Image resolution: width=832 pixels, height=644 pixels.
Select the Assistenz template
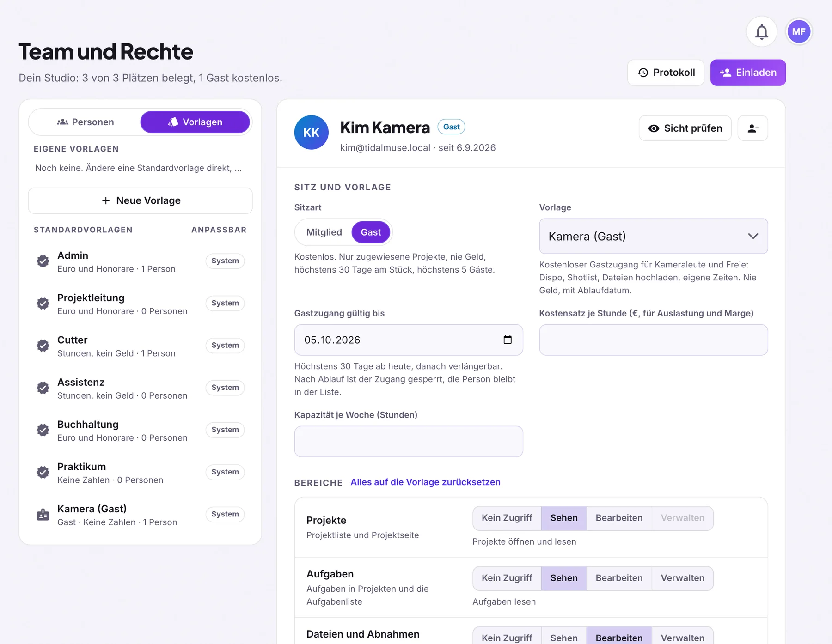140,389
